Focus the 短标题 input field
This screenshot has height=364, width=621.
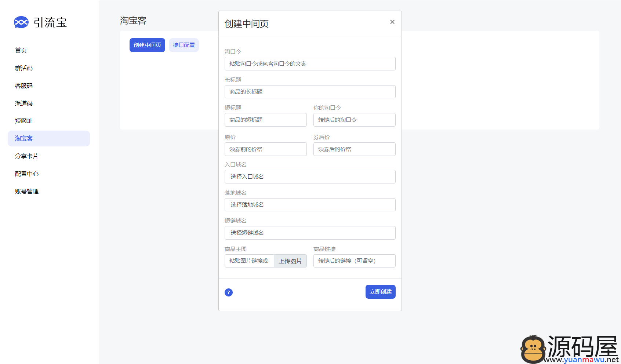pos(266,120)
